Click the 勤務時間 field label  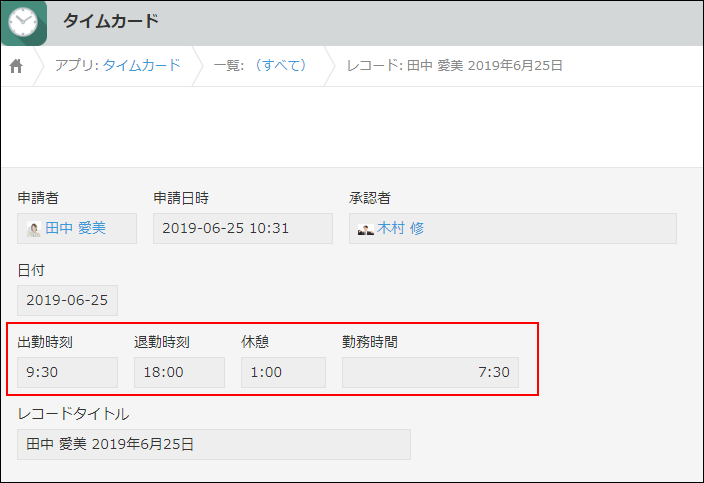[x=370, y=342]
